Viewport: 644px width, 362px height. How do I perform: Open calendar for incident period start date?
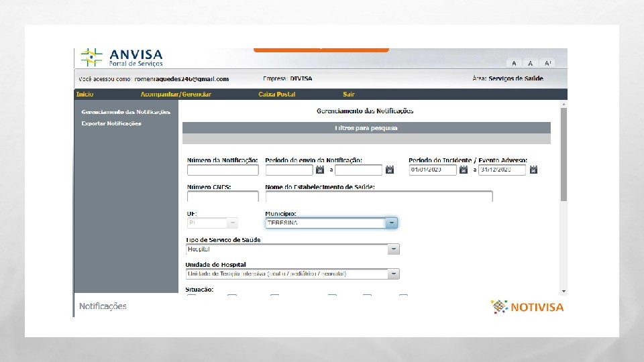coord(464,170)
